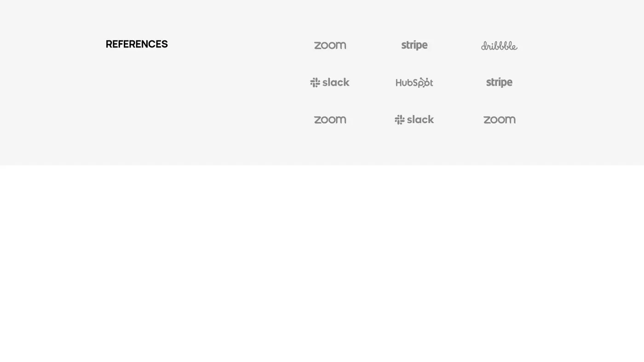The image size is (644, 362).
Task: Click the first letter R of REFERENCES
Action: coord(109,44)
